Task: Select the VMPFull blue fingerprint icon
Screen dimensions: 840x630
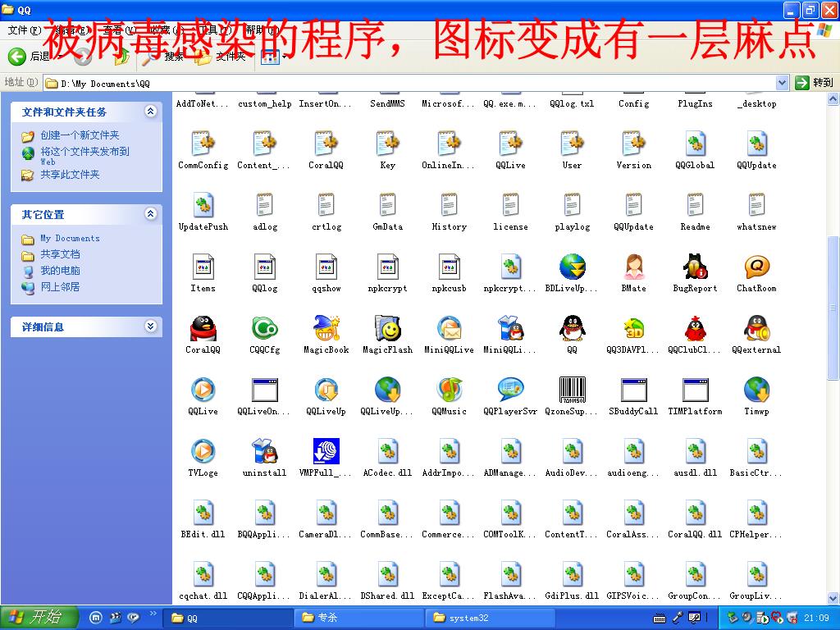Action: (326, 451)
